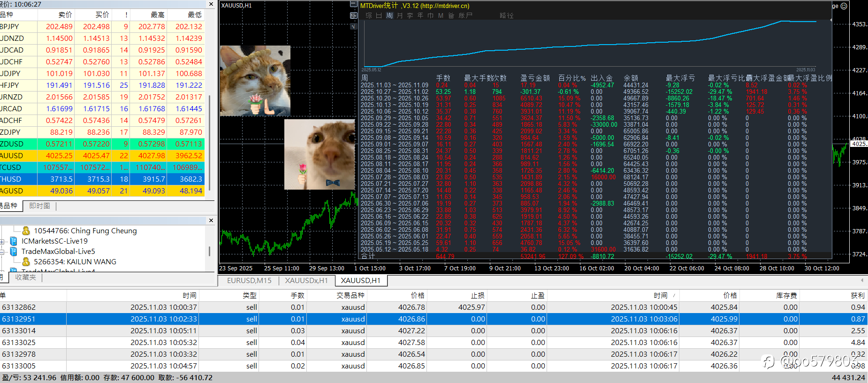Collapse the TradeMaxGlobal-Live5 tree node
The image size is (868, 383).
tap(2, 252)
